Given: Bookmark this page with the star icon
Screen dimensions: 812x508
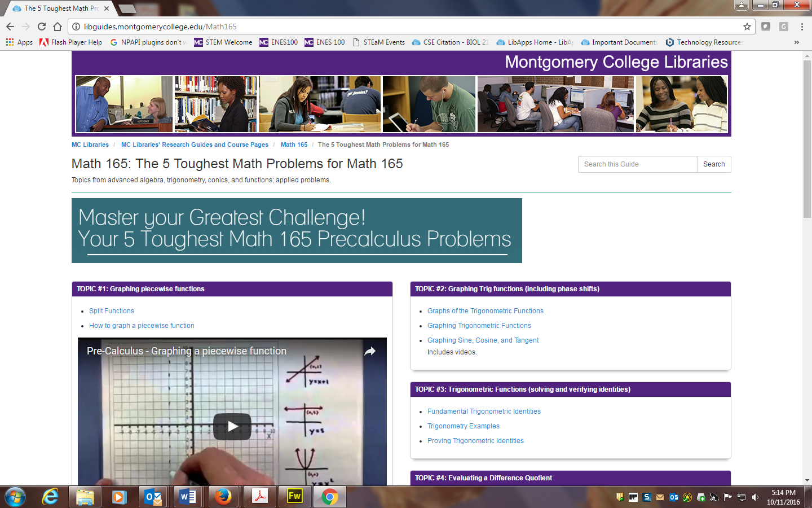Looking at the screenshot, I should [747, 26].
